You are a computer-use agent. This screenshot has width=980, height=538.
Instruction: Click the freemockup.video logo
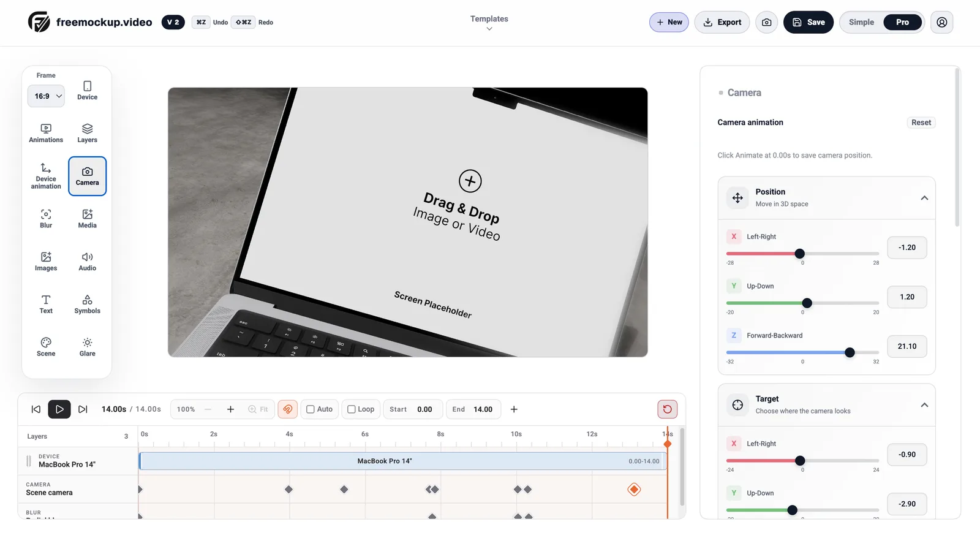(90, 22)
